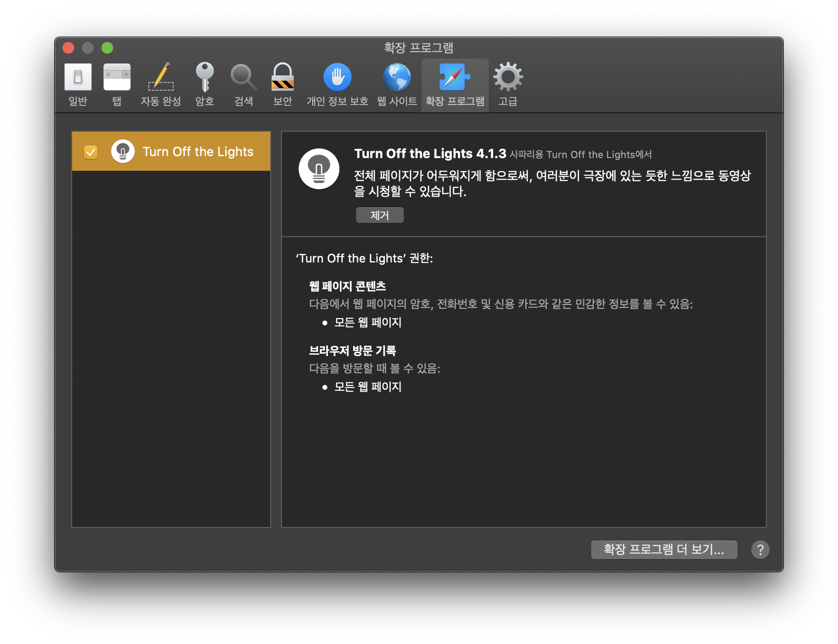This screenshot has height=644, width=838.
Task: Click the lightbulb icon in extension list
Action: [x=123, y=151]
